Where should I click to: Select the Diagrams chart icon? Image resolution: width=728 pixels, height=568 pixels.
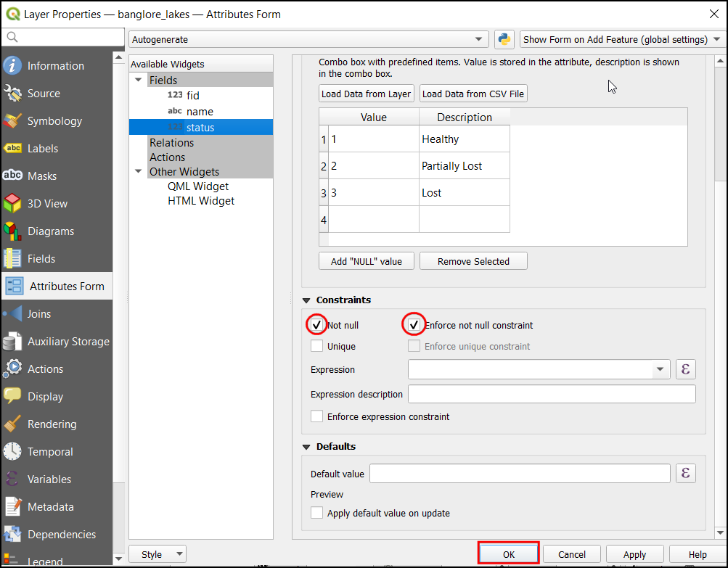click(12, 231)
